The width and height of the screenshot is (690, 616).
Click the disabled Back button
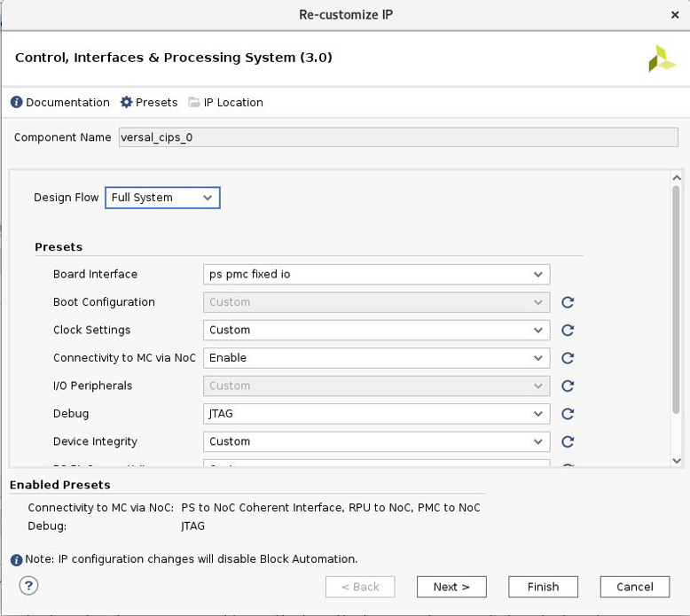(x=360, y=587)
